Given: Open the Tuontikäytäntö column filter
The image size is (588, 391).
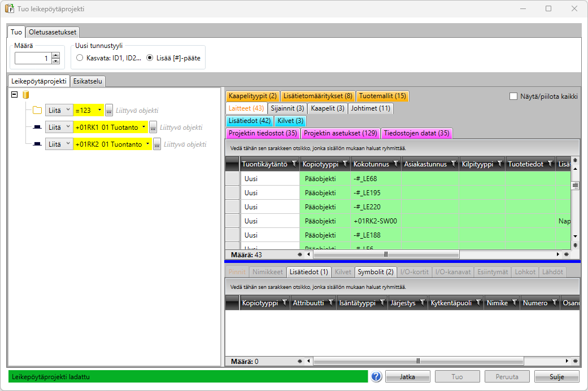Looking at the screenshot, I should tap(293, 164).
